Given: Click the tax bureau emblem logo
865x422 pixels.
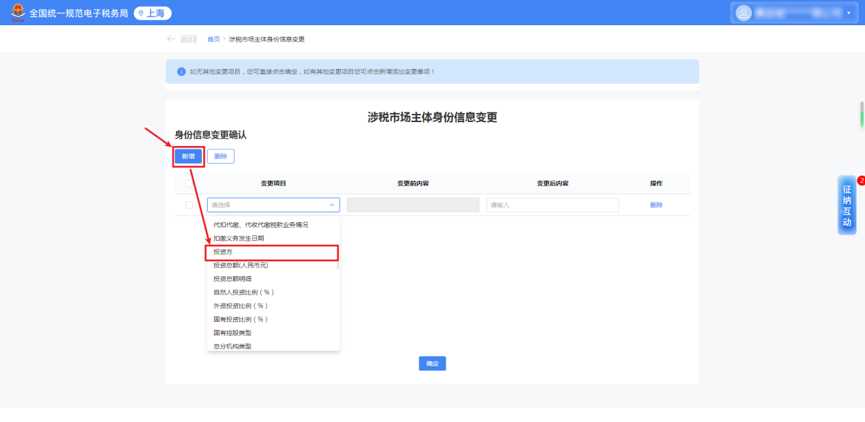Looking at the screenshot, I should click(18, 12).
